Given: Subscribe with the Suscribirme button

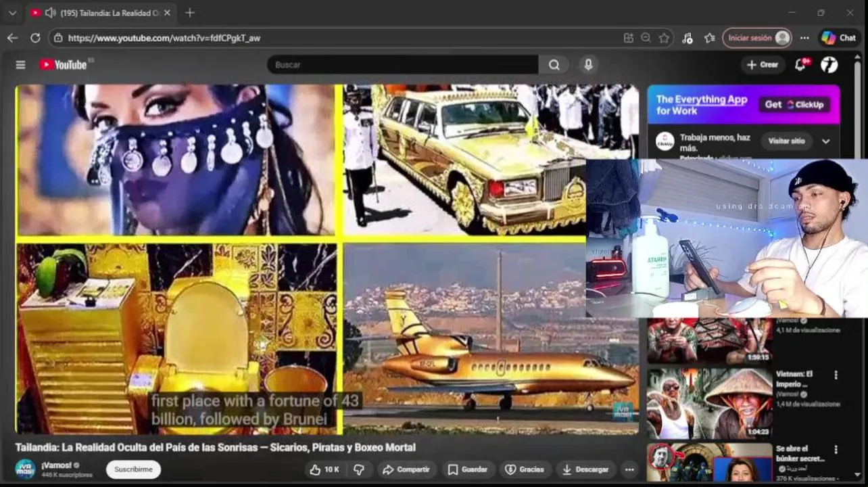Looking at the screenshot, I should (133, 469).
